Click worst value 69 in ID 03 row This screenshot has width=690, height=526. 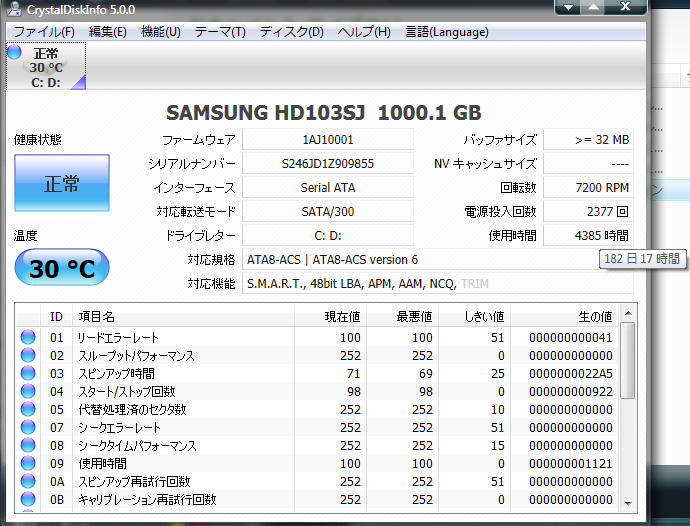[x=425, y=374]
